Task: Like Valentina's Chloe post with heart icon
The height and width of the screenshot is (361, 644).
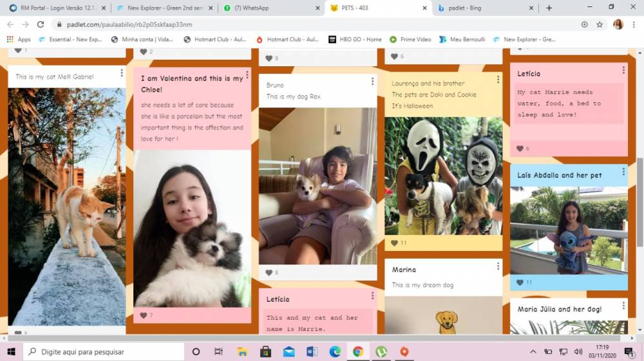Action: (143, 315)
